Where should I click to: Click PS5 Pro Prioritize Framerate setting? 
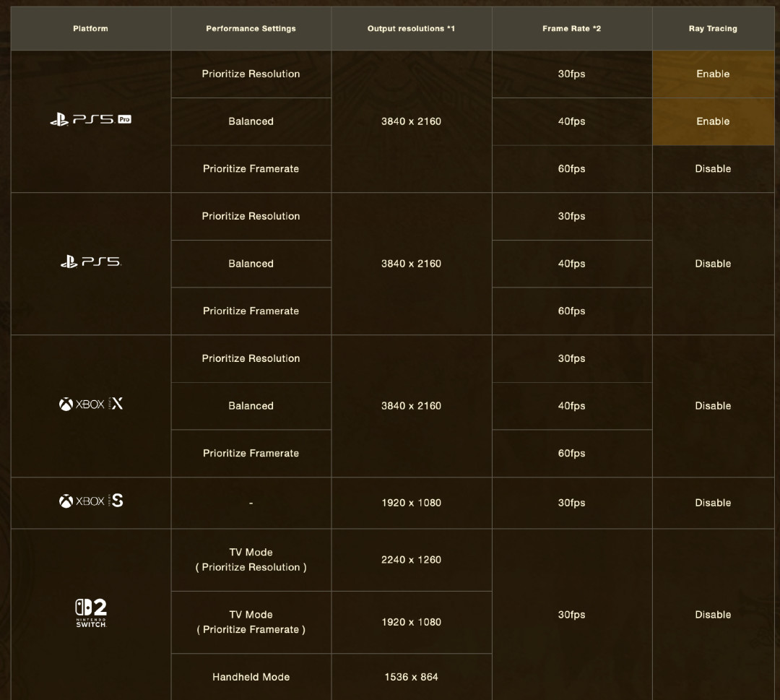tap(251, 168)
